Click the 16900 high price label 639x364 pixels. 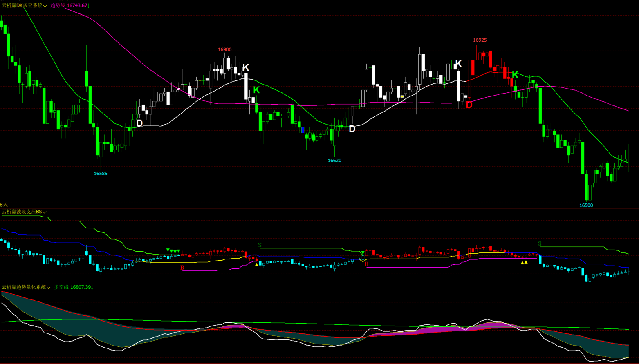[x=224, y=50]
